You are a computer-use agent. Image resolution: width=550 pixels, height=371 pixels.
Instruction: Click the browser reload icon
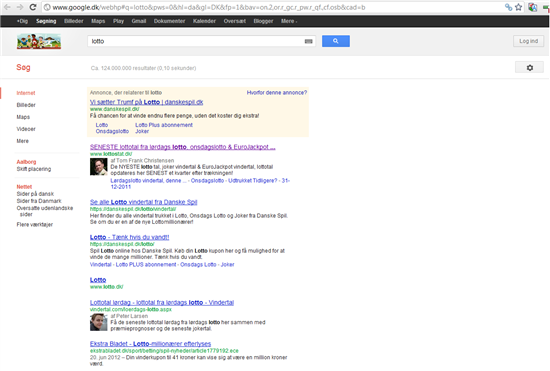click(33, 7)
